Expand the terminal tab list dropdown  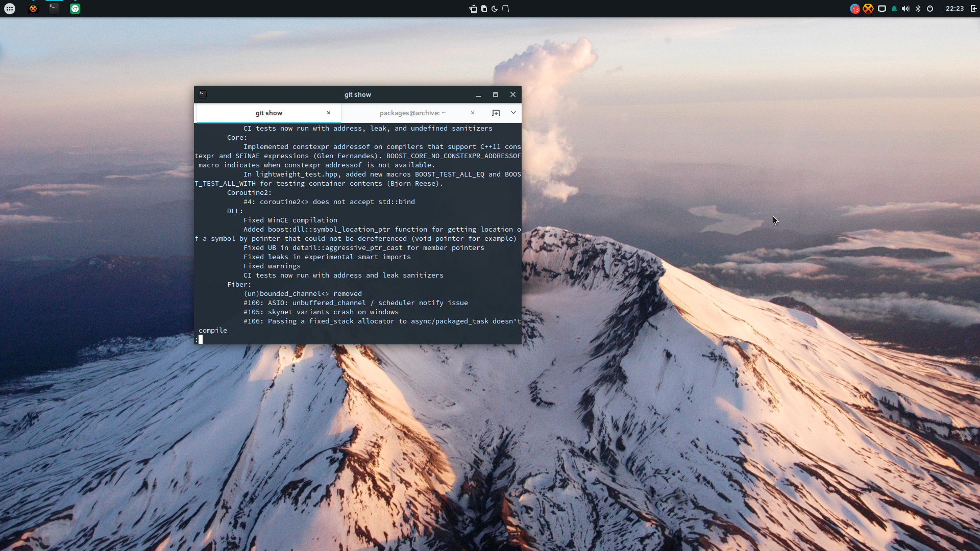pyautogui.click(x=513, y=113)
